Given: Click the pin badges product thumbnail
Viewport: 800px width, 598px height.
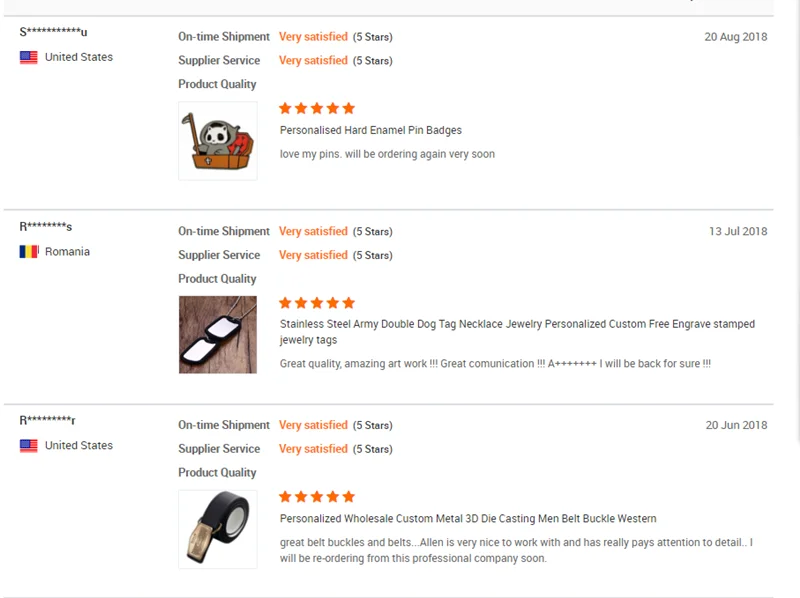Looking at the screenshot, I should click(218, 141).
